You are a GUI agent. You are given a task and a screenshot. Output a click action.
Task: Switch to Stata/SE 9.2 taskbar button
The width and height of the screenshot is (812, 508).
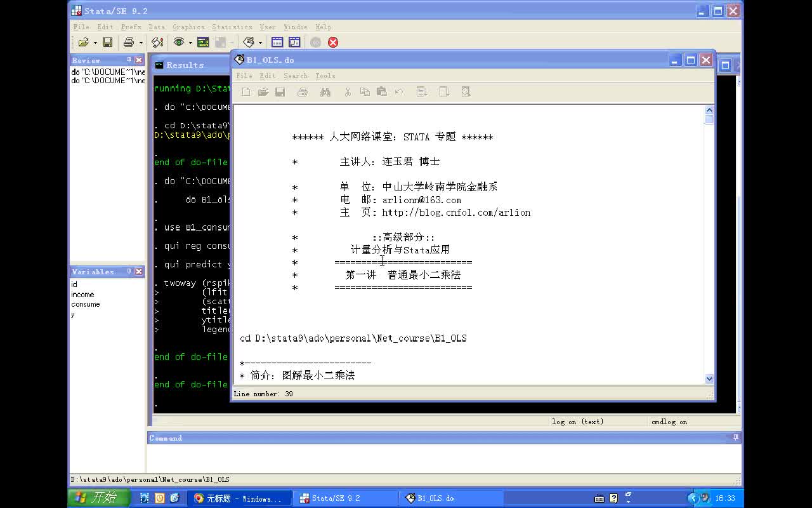(x=346, y=498)
